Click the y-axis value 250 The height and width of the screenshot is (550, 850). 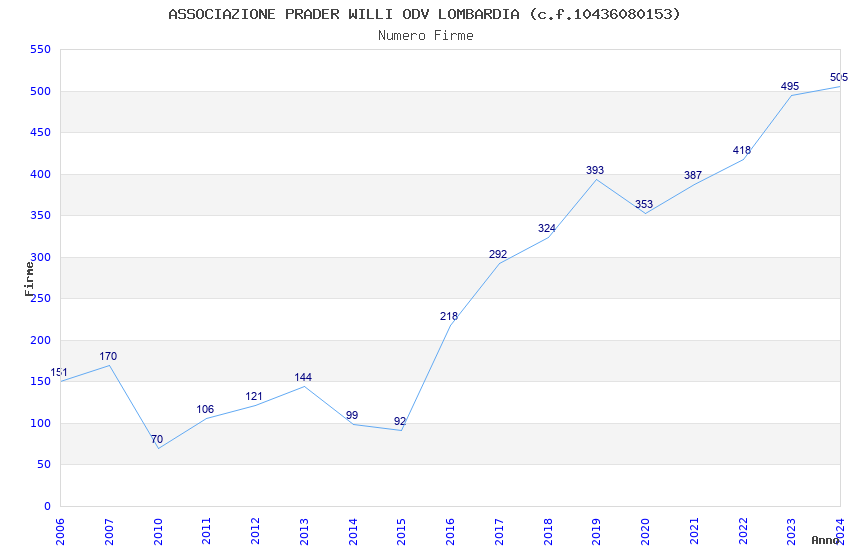coord(40,298)
